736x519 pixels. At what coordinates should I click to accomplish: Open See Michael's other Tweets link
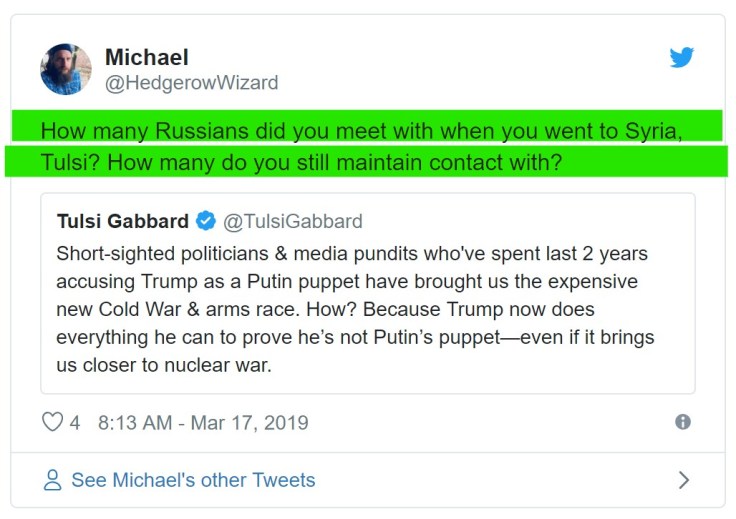pyautogui.click(x=193, y=480)
